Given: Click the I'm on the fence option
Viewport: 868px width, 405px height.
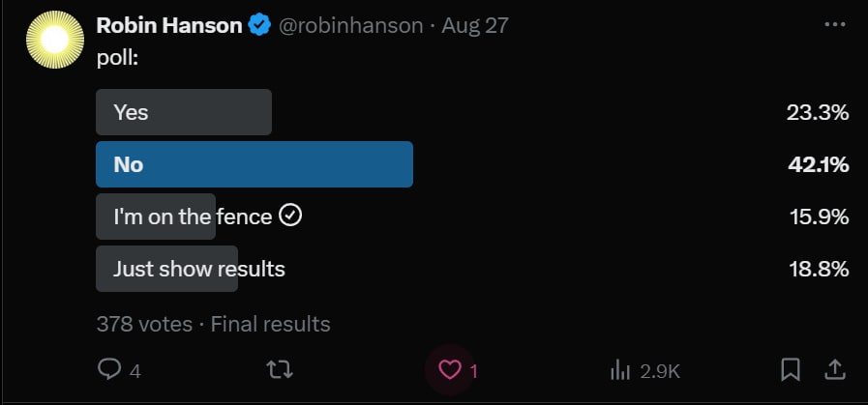Looking at the screenshot, I should 194,217.
